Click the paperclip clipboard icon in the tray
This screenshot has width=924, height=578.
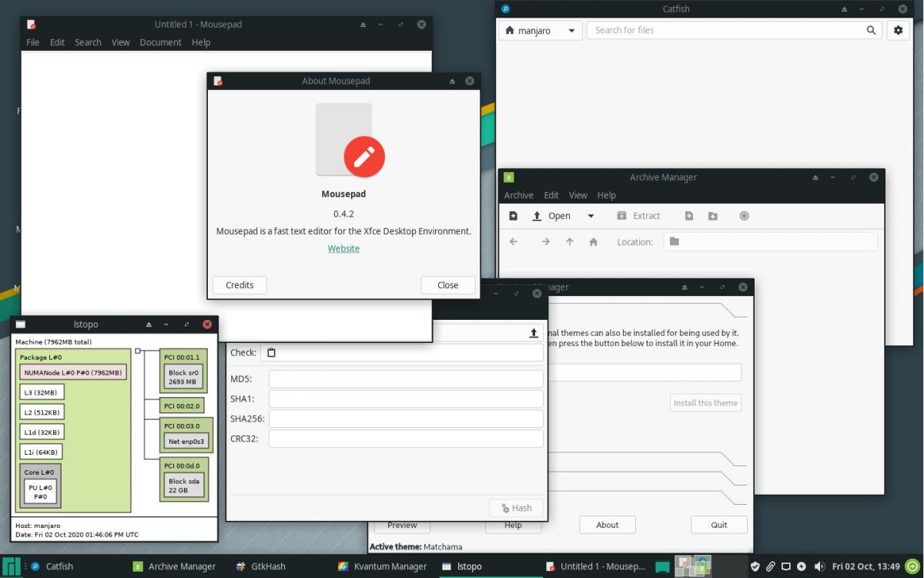click(x=770, y=566)
